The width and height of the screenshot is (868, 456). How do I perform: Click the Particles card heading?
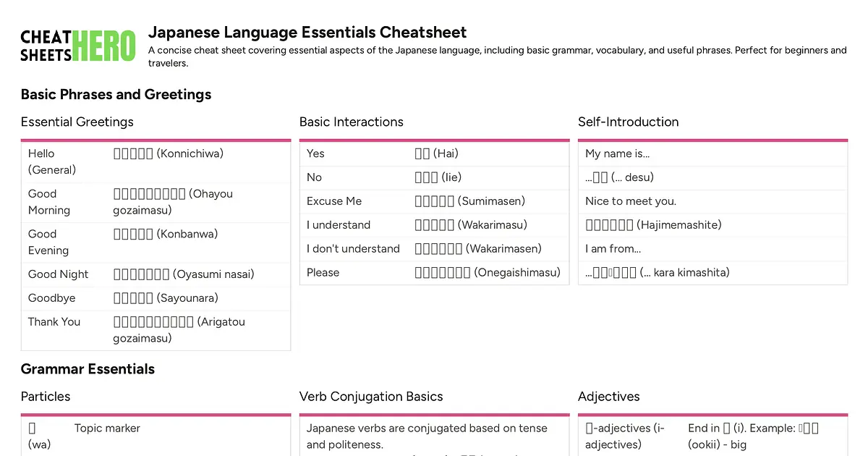coord(46,396)
